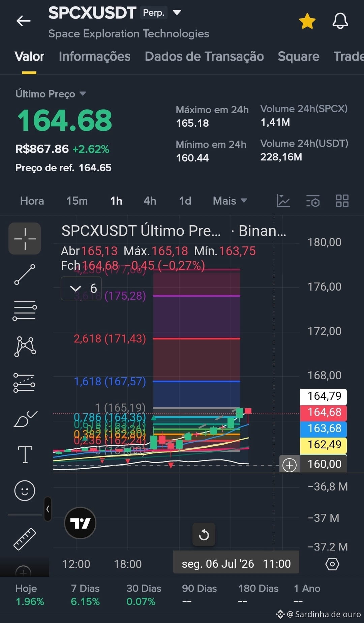
Task: Select the purple 3,618 Fibonacci line
Action: pyautogui.click(x=196, y=296)
